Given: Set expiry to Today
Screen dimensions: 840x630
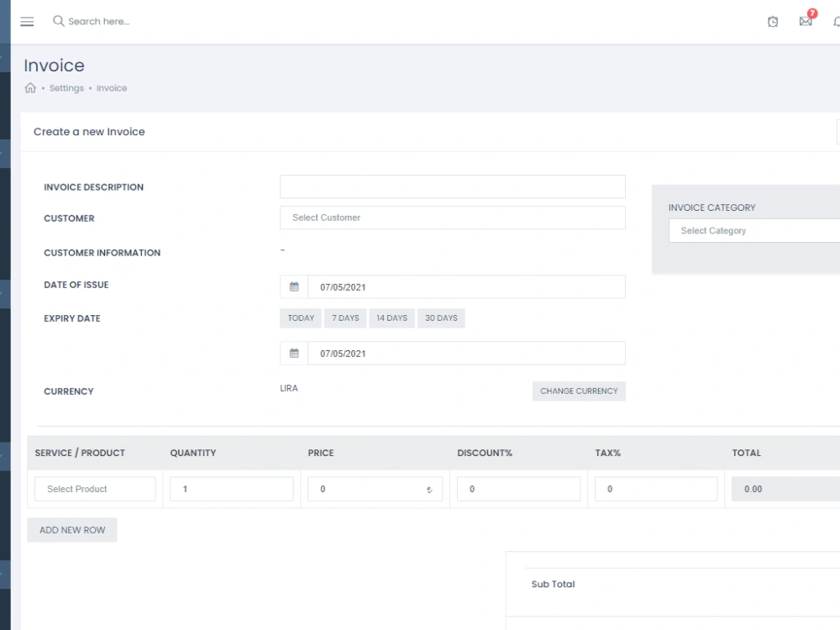Looking at the screenshot, I should (301, 318).
